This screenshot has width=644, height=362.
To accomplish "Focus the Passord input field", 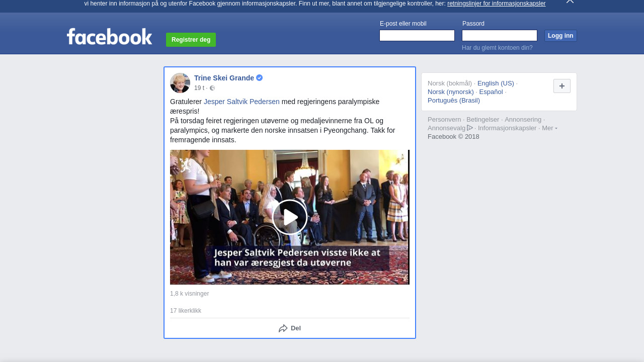I will point(500,36).
